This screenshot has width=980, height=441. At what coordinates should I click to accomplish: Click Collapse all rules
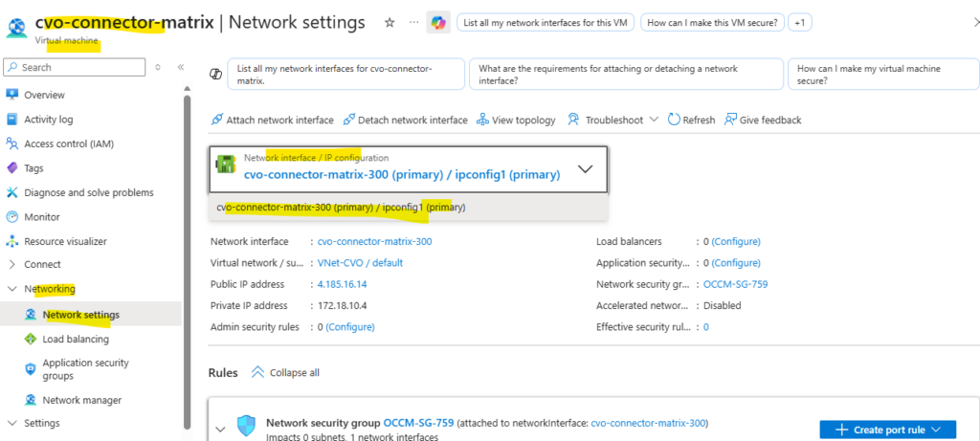coord(285,372)
